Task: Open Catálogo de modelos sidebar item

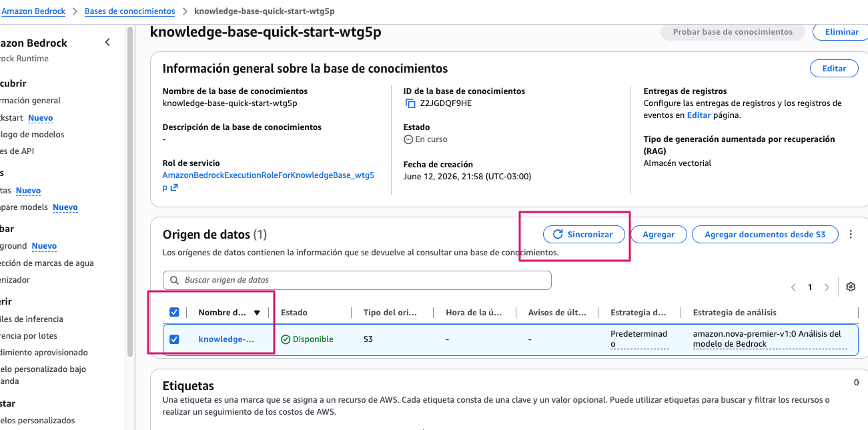Action: (32, 135)
